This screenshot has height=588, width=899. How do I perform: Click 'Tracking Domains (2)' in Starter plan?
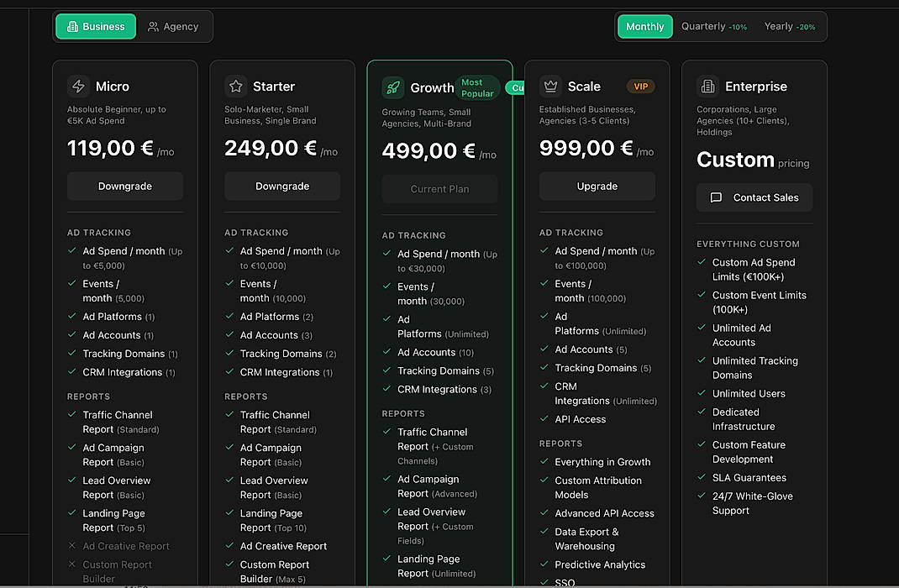(x=288, y=354)
